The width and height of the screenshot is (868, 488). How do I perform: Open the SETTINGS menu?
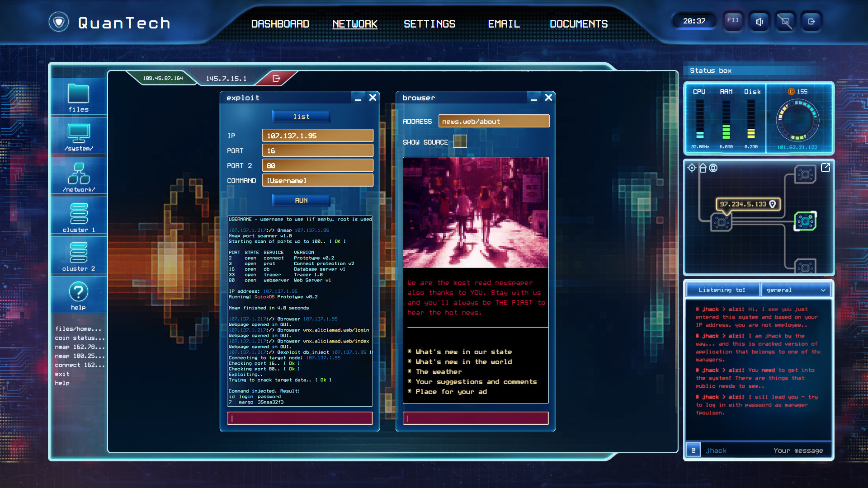point(429,24)
